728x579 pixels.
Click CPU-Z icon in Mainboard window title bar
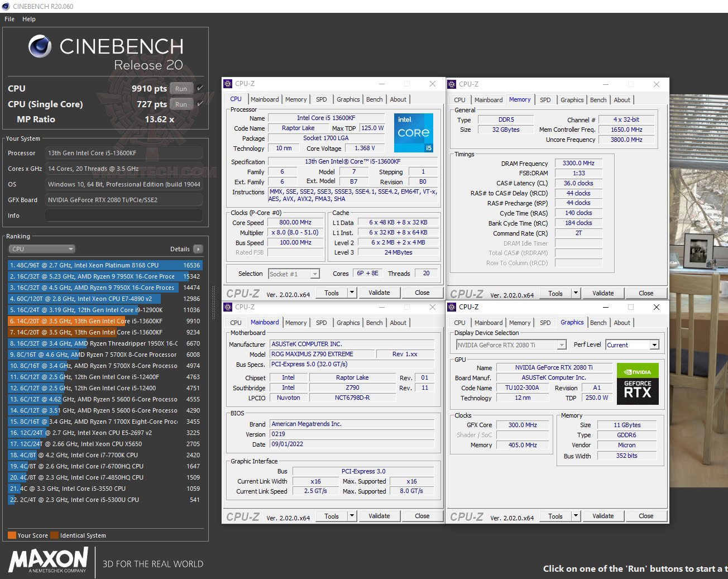click(x=228, y=307)
